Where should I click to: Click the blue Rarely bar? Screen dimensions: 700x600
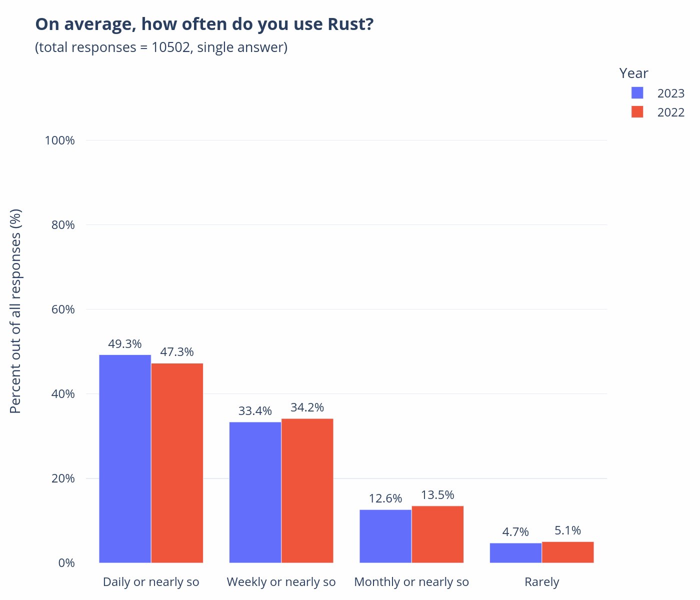pyautogui.click(x=515, y=552)
